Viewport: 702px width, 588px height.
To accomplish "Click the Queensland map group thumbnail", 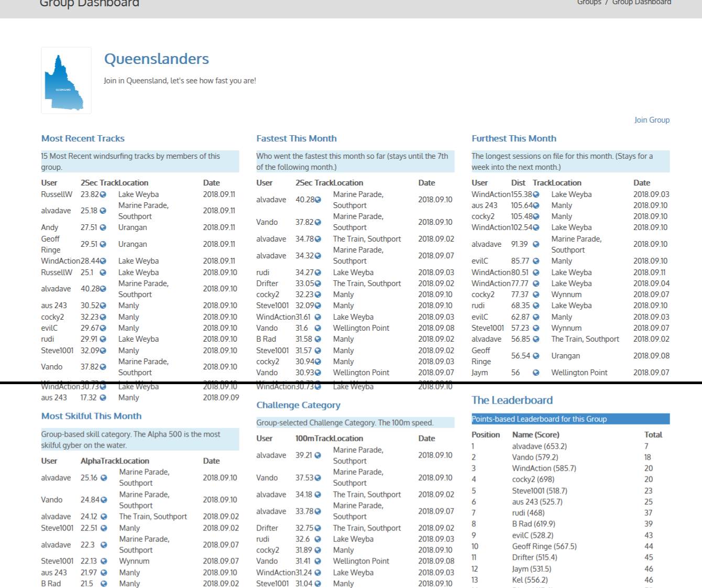I will [66, 81].
